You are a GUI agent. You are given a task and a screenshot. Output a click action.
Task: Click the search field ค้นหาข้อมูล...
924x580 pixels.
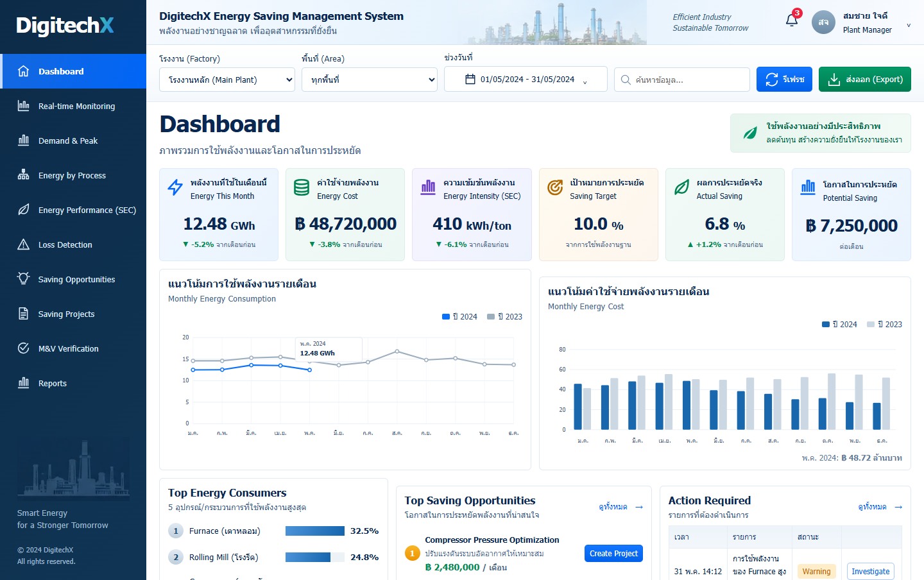[682, 80]
